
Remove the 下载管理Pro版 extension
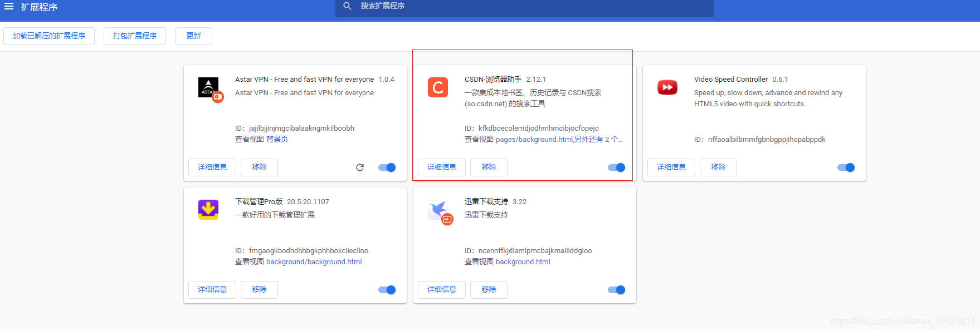259,289
